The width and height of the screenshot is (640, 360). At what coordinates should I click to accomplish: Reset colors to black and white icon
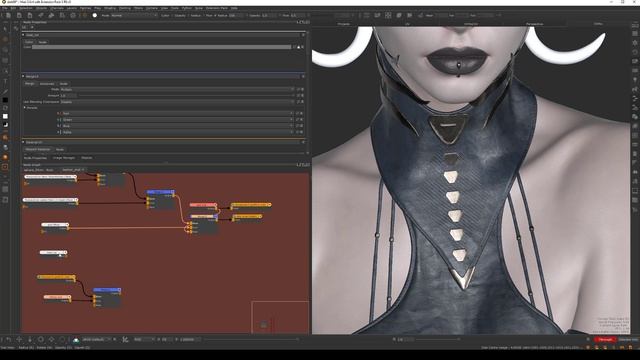click(x=5, y=124)
